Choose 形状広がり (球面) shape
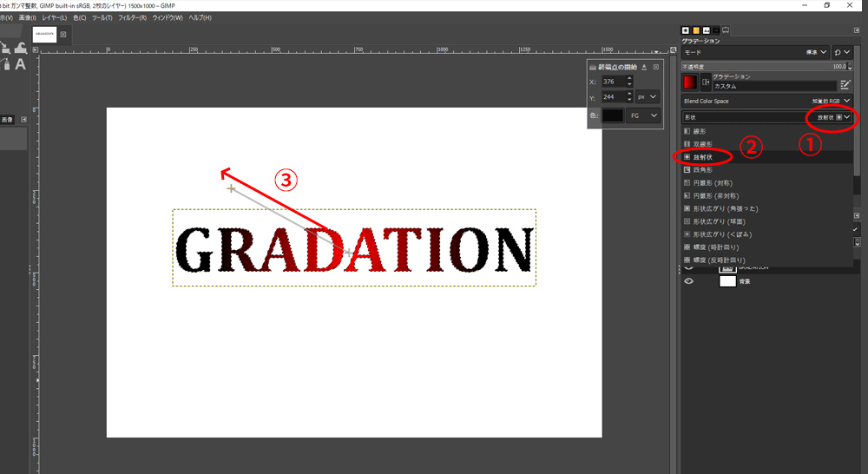This screenshot has width=868, height=474. (766, 221)
